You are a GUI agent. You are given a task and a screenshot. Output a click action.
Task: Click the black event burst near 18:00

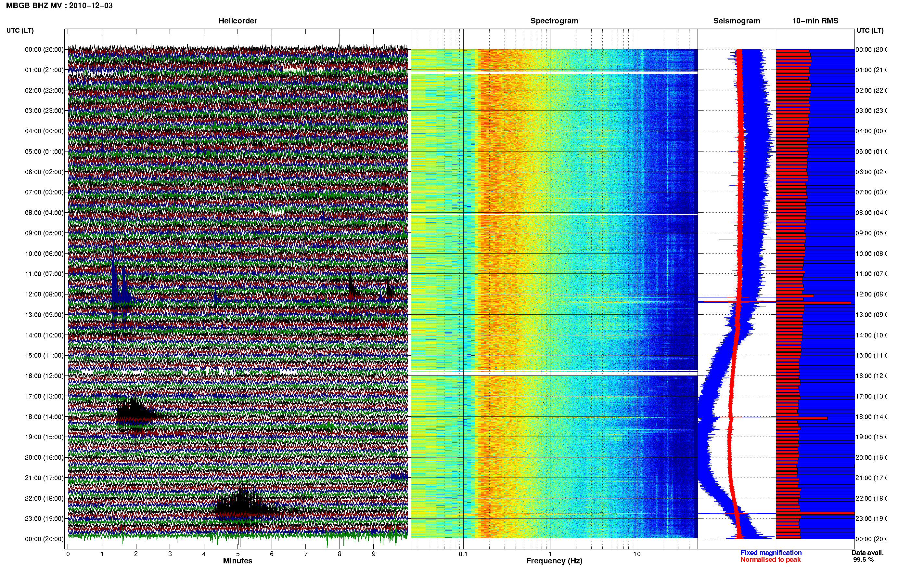(135, 413)
